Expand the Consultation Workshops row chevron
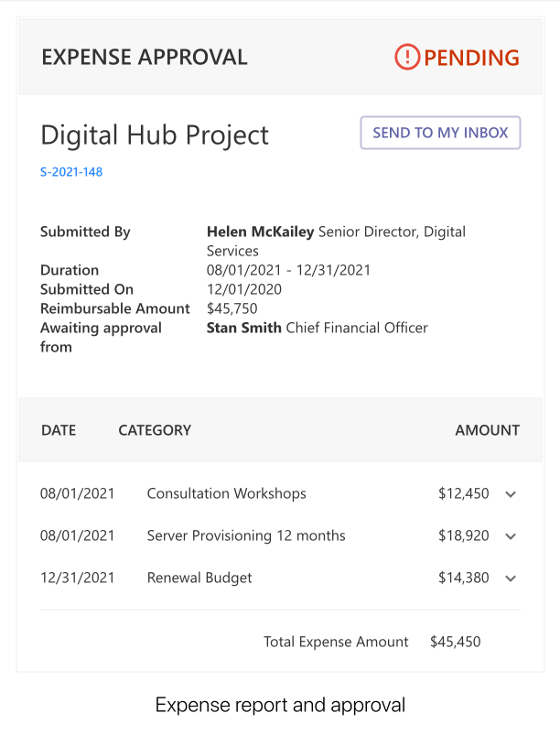The image size is (560, 735). (x=511, y=494)
